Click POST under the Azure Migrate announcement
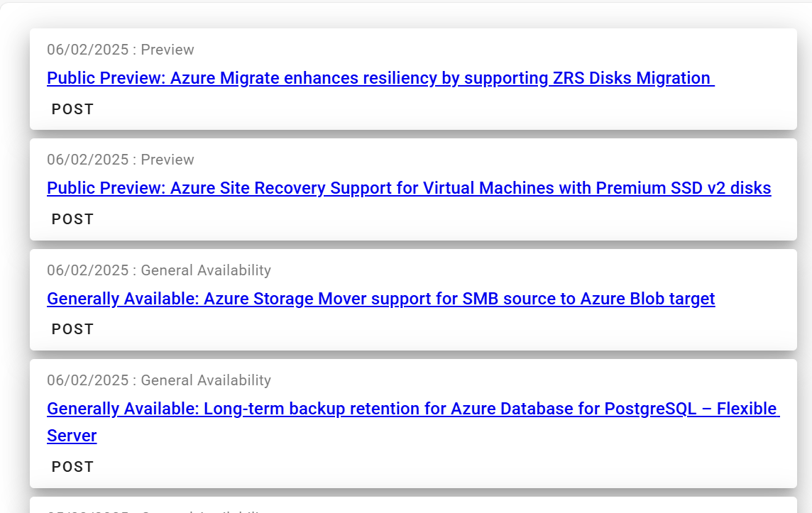The width and height of the screenshot is (812, 513). coord(72,109)
